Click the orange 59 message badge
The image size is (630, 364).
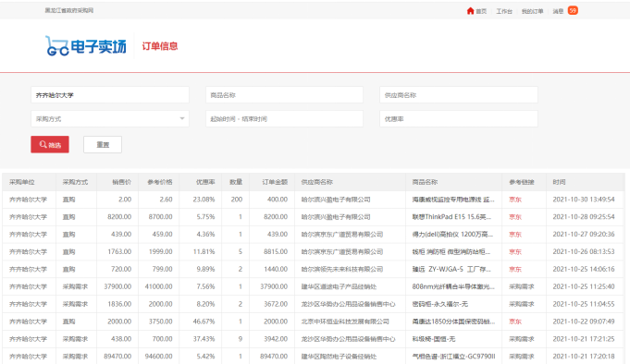coord(573,10)
